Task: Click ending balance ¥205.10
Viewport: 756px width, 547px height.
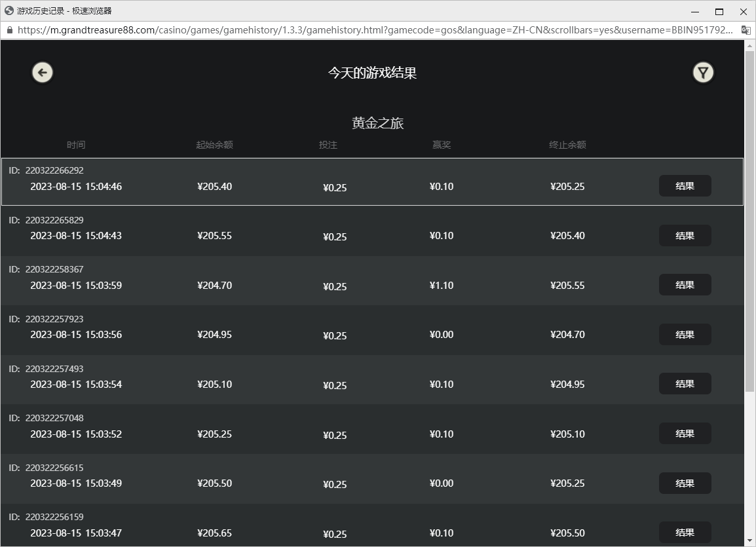Action: point(567,434)
